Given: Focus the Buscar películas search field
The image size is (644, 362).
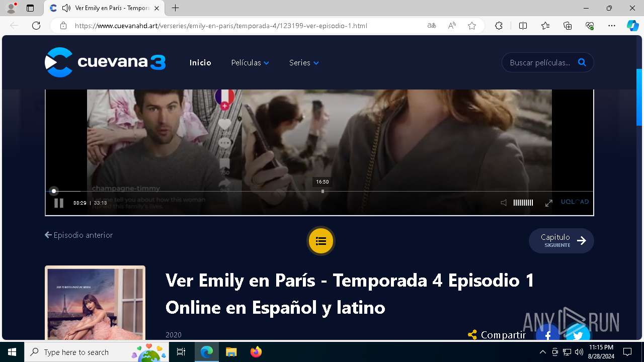Looking at the screenshot, I should click(x=540, y=63).
